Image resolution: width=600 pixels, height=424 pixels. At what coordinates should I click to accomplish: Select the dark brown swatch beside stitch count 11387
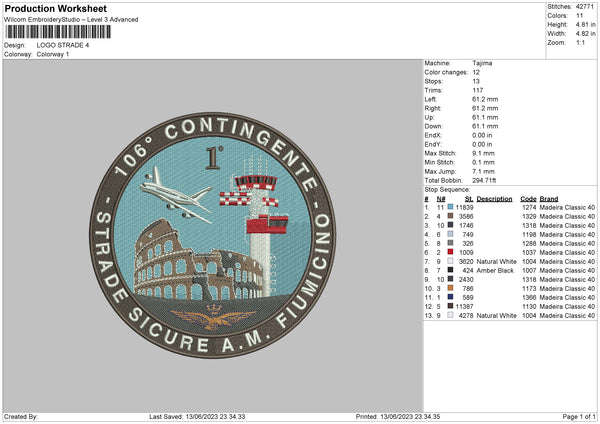[x=450, y=306]
